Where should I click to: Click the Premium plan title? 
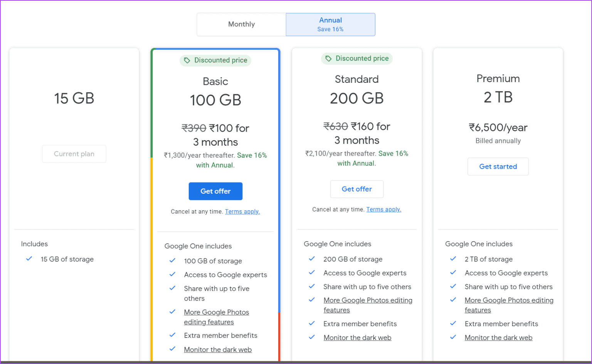pyautogui.click(x=498, y=79)
